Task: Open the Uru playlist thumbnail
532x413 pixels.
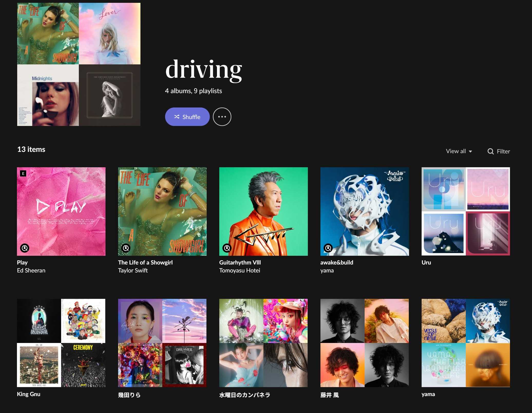Action: point(465,211)
